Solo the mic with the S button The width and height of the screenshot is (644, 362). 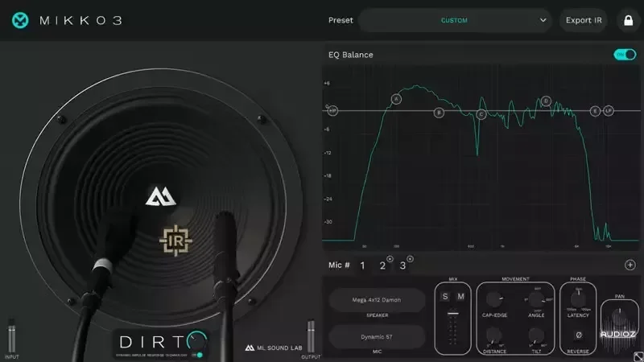[445, 296]
